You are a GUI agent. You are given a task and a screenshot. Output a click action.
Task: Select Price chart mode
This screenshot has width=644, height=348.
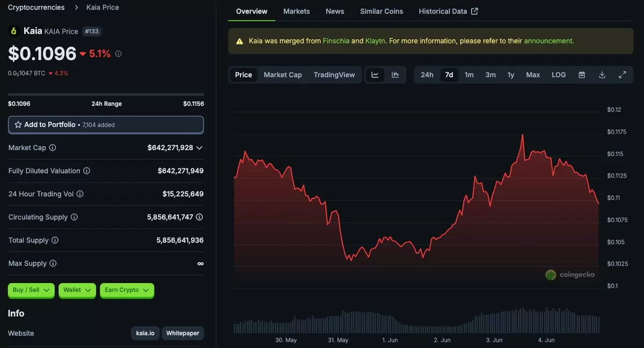pyautogui.click(x=244, y=75)
